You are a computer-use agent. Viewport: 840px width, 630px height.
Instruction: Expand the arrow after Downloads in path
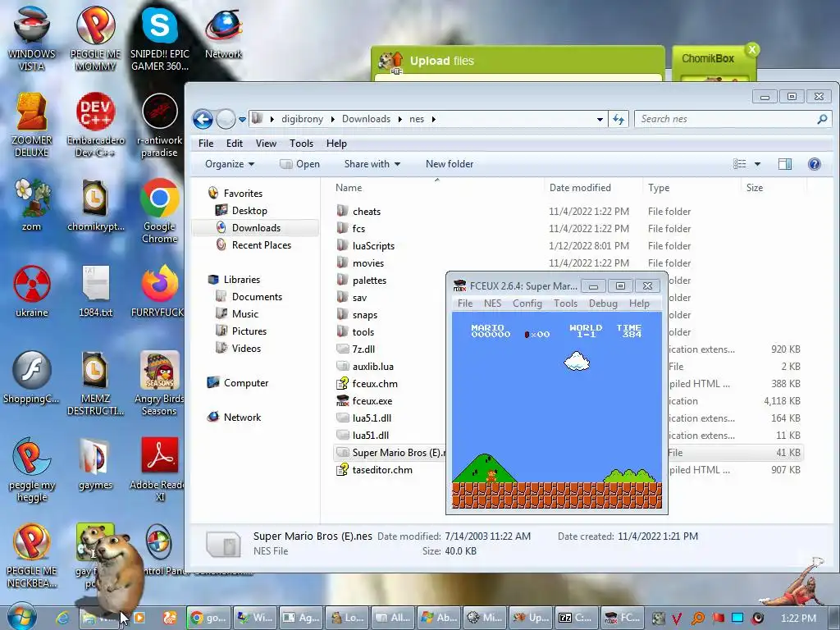(x=399, y=119)
